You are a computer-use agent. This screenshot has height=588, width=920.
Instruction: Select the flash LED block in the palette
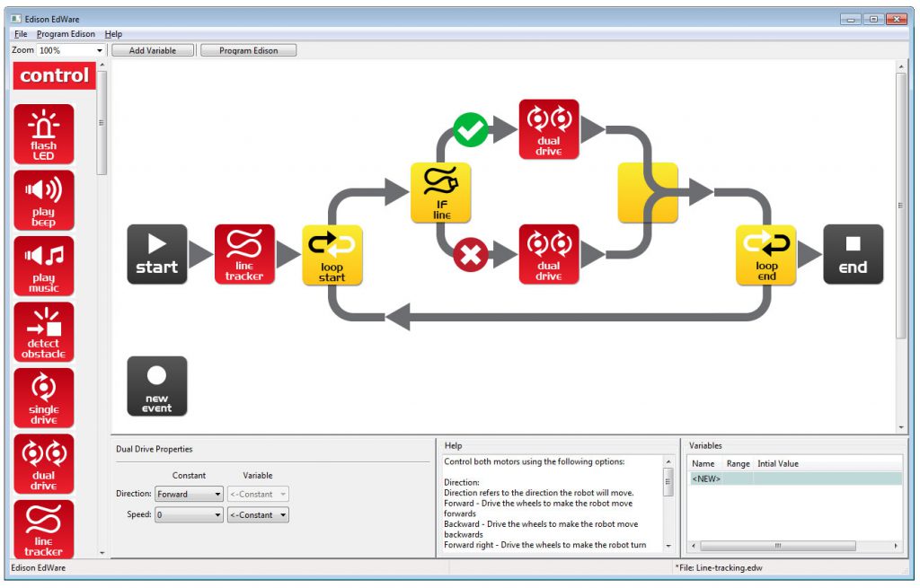pos(44,135)
